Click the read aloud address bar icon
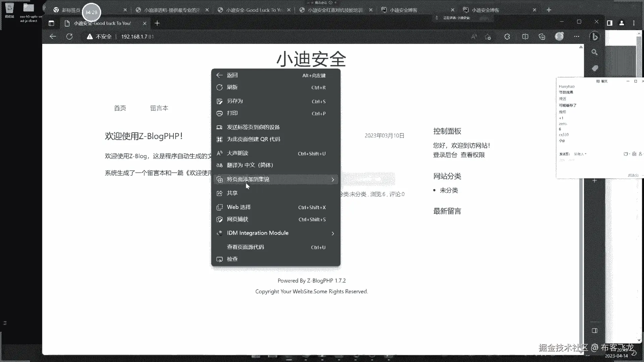 click(x=474, y=37)
